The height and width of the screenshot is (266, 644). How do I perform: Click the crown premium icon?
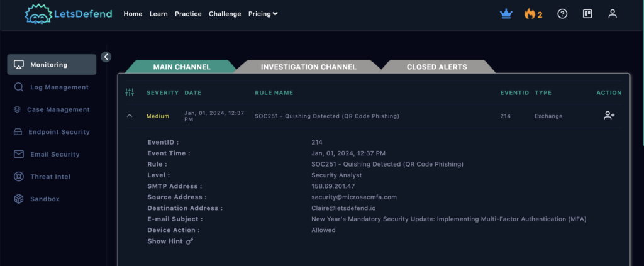click(506, 14)
